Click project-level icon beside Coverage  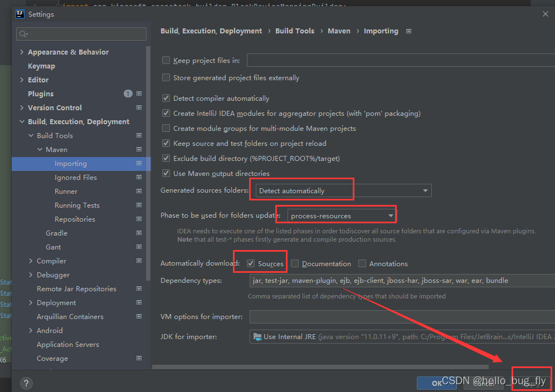139,358
